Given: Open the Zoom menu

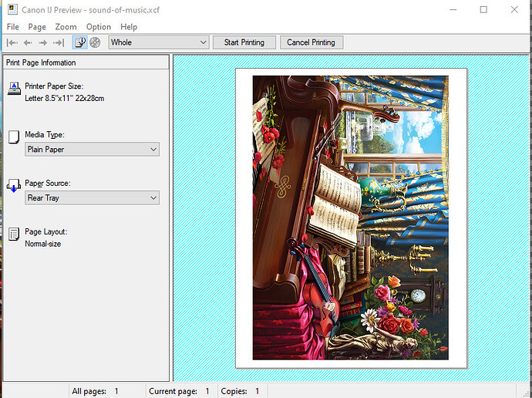Looking at the screenshot, I should tap(66, 27).
